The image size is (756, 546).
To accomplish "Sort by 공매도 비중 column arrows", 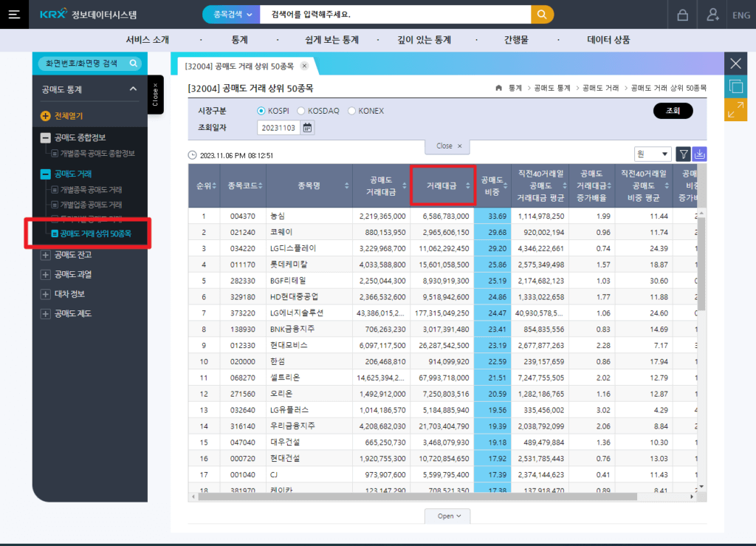I will click(x=505, y=185).
